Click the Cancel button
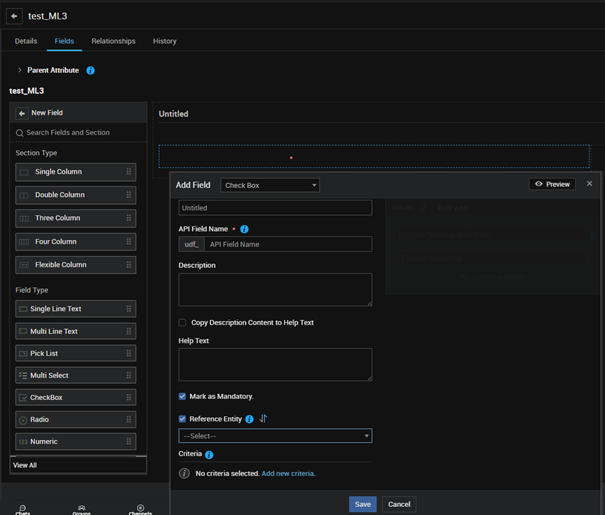The height and width of the screenshot is (515, 605). point(399,504)
